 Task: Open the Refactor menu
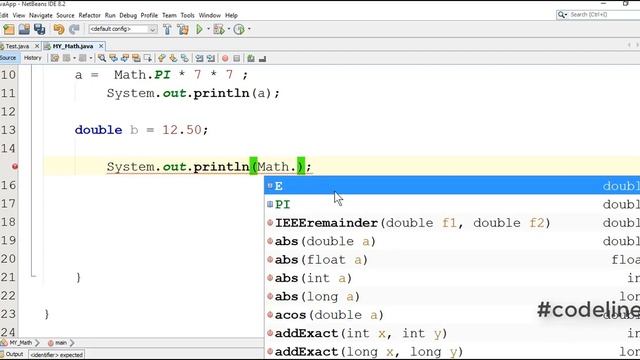(89, 15)
